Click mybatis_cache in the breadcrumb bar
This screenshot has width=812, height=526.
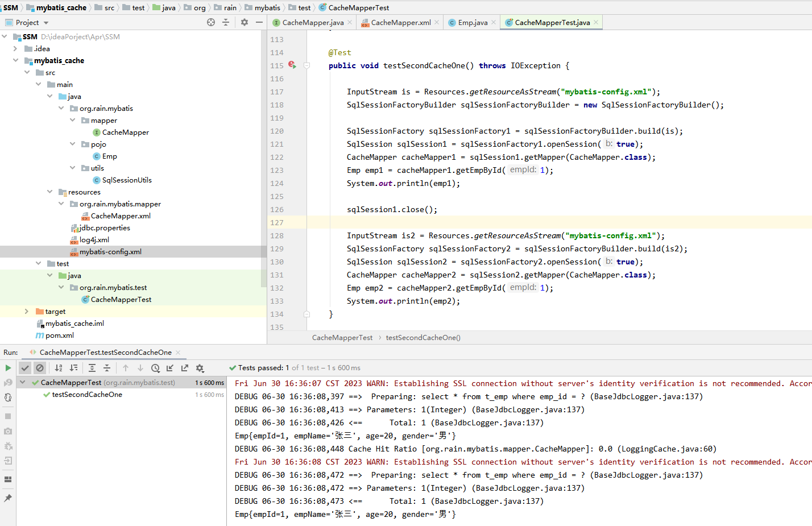[x=61, y=7]
